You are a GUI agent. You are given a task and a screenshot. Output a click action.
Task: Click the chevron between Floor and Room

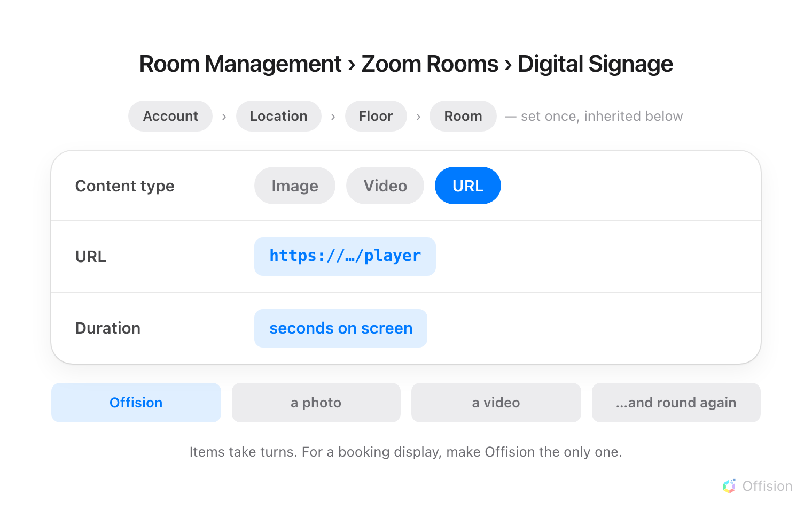pos(418,117)
